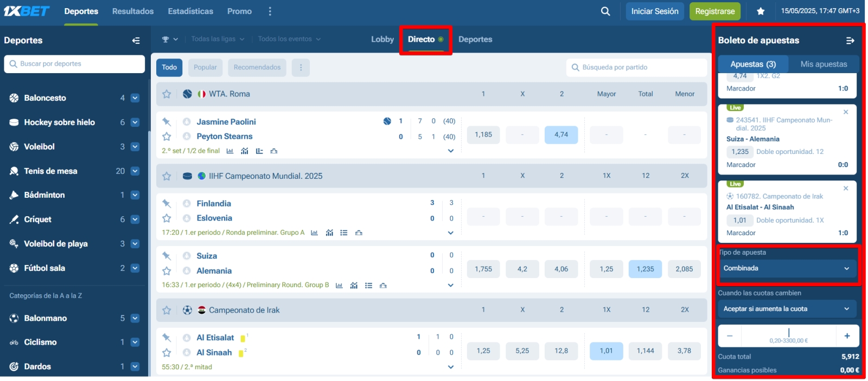Favorite the Suiza vs Alemania match
The height and width of the screenshot is (381, 868).
pos(167,271)
